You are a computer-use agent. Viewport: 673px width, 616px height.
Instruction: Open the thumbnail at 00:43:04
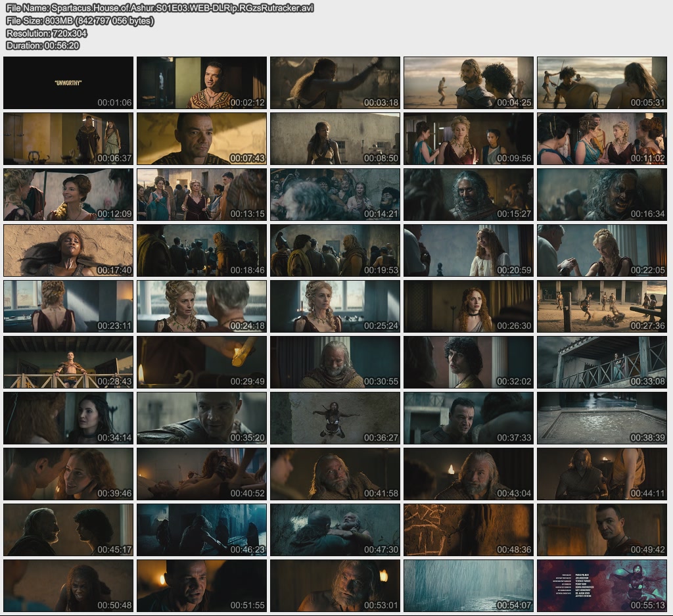[469, 474]
